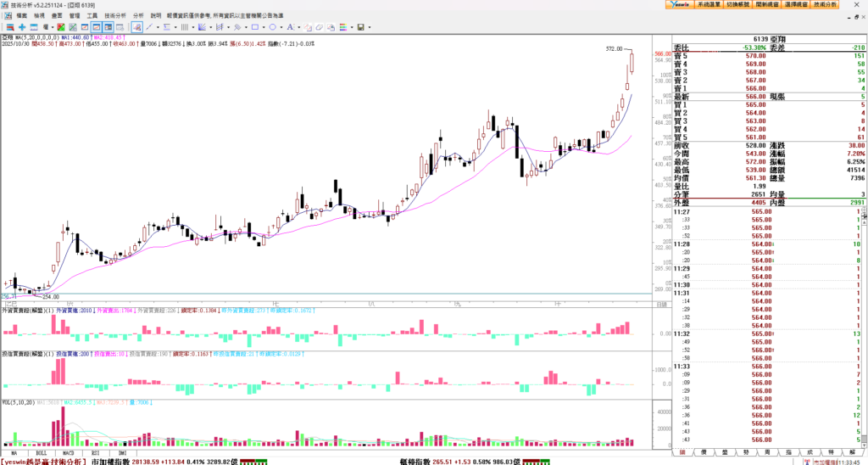Screen dimensions: 868x465
Task: Open the color palette grid icon
Action: pyautogui.click(x=342, y=27)
